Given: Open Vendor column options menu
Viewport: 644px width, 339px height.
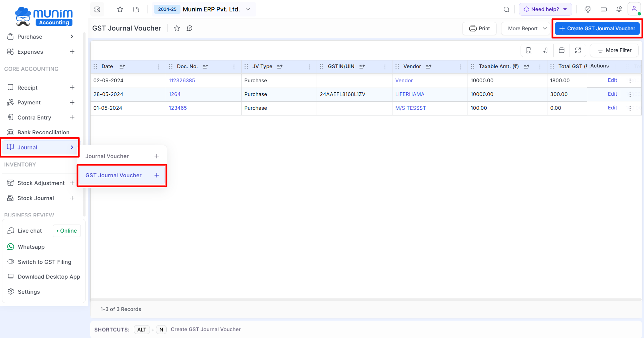Looking at the screenshot, I should coord(461,67).
